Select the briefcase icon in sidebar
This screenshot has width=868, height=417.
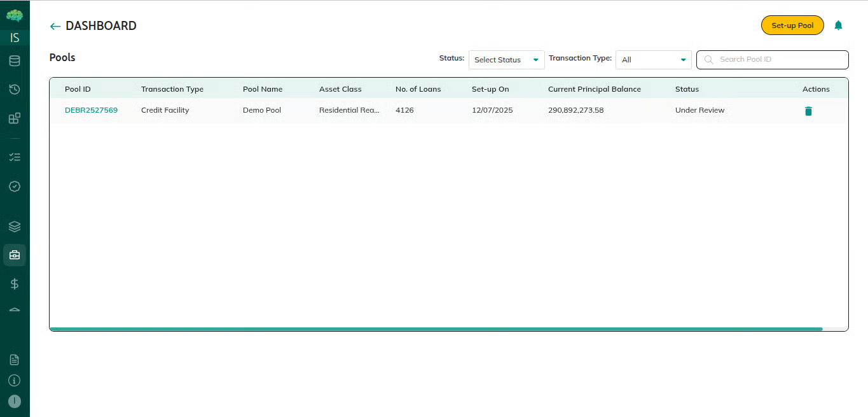click(x=14, y=255)
